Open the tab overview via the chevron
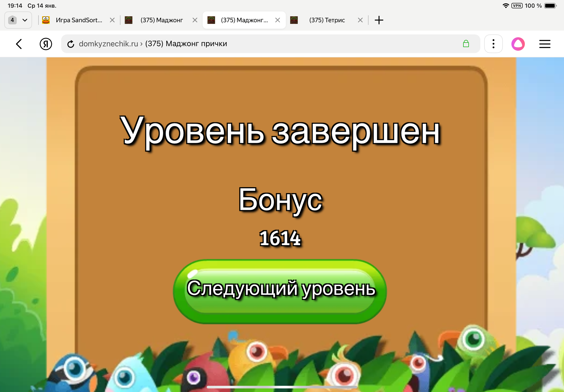 click(25, 20)
